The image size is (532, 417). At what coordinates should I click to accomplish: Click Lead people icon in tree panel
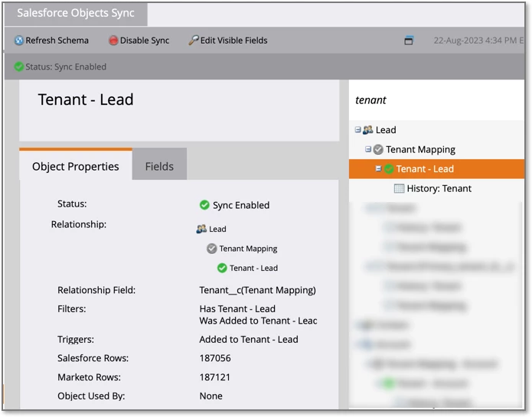pos(367,130)
